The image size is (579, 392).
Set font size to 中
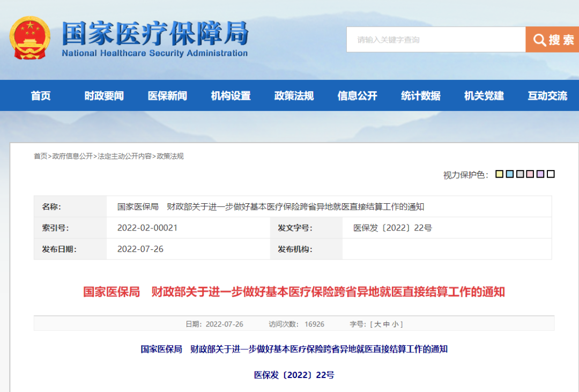(x=386, y=324)
